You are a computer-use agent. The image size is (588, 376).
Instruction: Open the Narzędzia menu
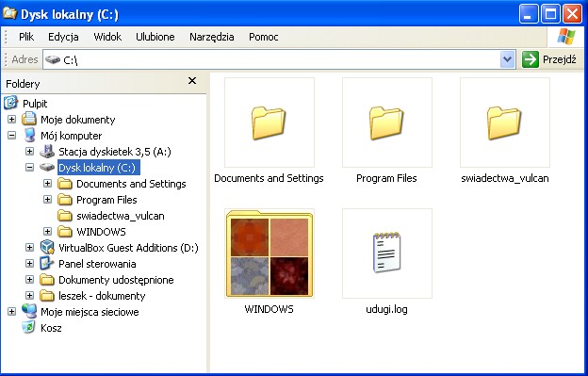pos(211,37)
